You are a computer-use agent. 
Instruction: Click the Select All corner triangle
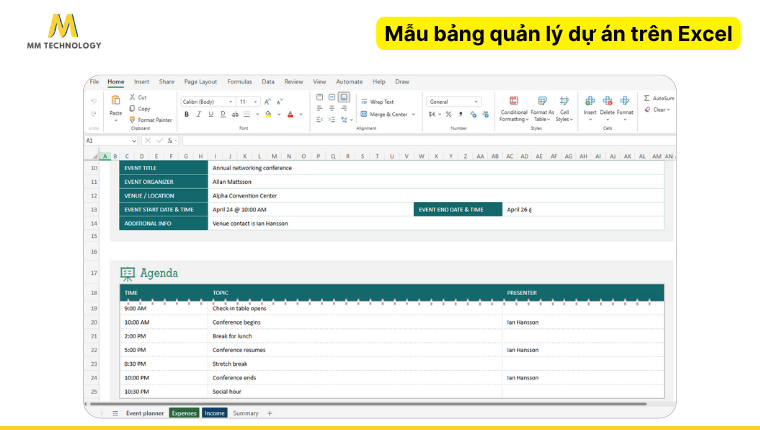[95, 156]
